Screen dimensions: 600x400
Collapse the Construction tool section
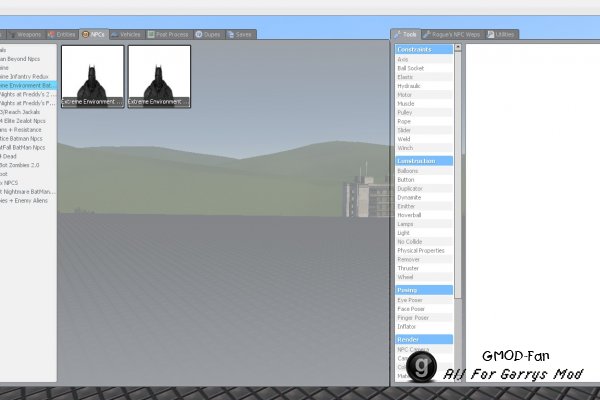(x=424, y=161)
